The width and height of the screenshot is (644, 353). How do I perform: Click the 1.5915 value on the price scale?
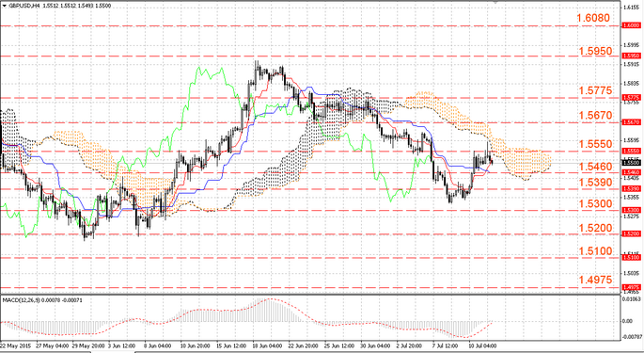632,64
